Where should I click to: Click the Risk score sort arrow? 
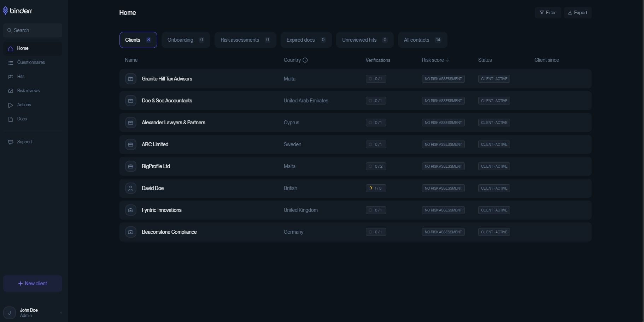pos(447,60)
